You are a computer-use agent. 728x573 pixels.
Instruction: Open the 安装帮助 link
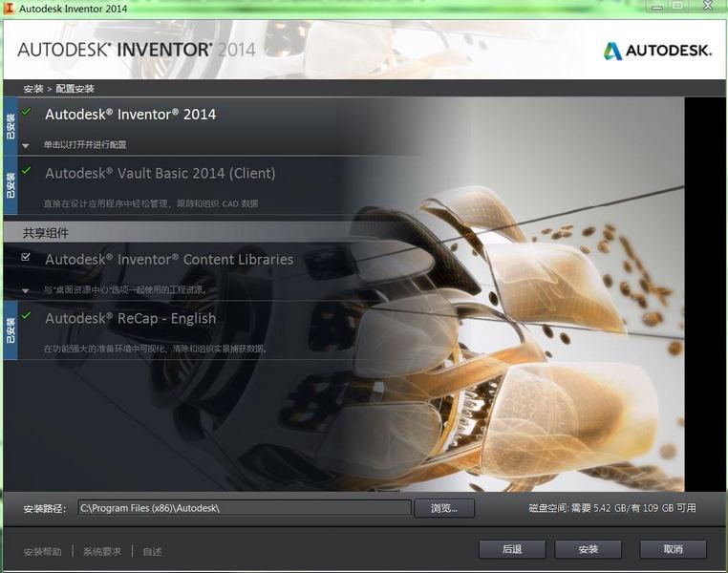pos(43,551)
